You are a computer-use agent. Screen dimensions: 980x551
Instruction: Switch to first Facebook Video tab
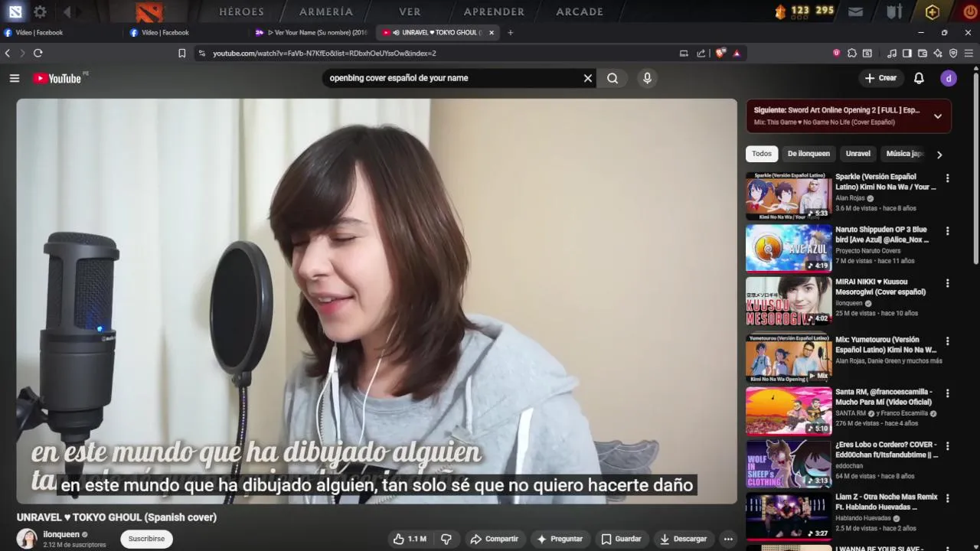[x=61, y=32]
